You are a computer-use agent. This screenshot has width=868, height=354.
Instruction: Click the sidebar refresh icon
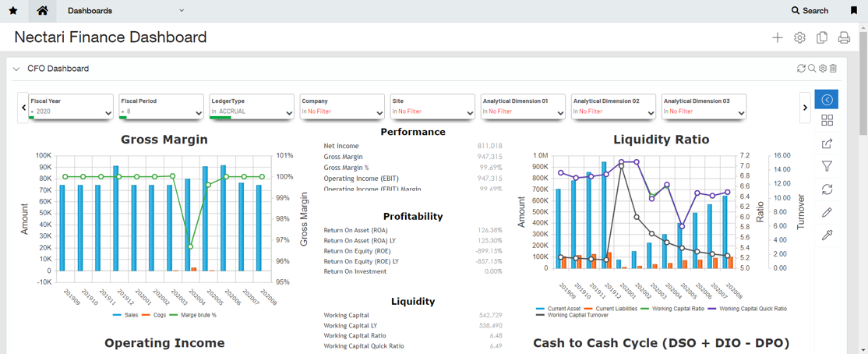tap(827, 189)
